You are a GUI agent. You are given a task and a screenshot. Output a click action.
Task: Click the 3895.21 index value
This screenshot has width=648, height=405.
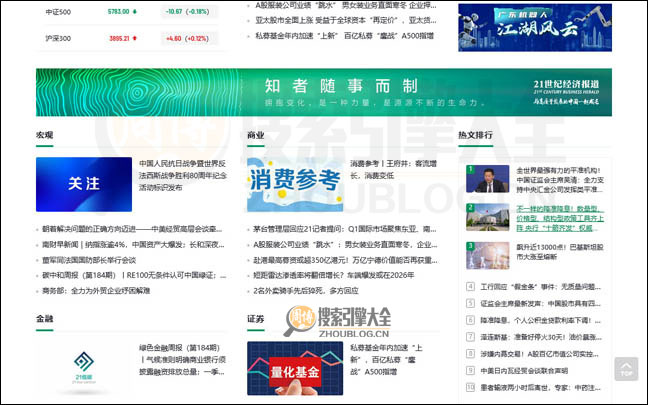pos(119,38)
